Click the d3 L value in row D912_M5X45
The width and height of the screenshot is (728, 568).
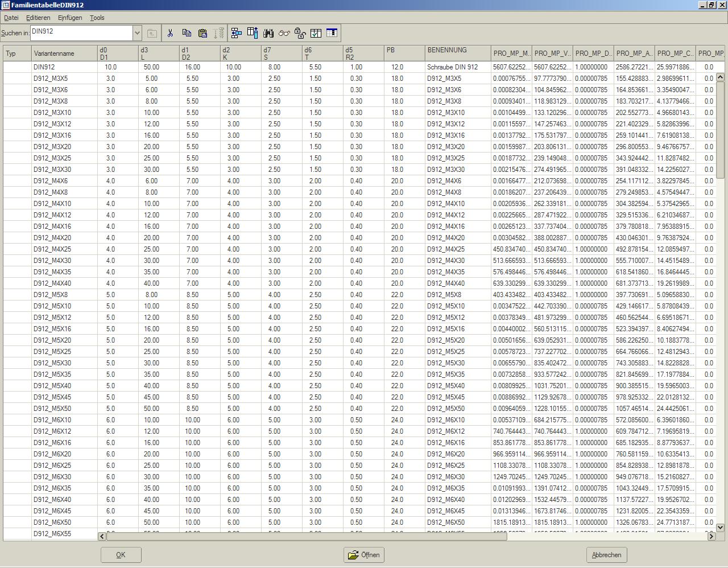[x=151, y=397]
